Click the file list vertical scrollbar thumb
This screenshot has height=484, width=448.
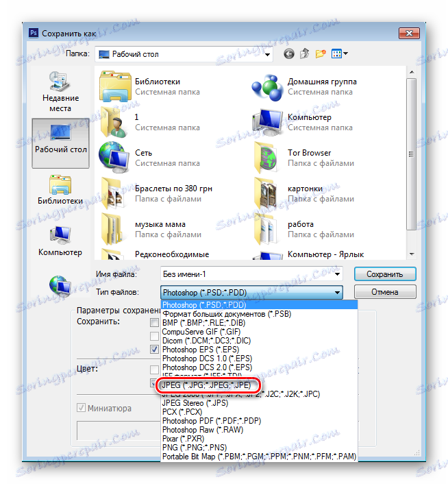[x=411, y=154]
